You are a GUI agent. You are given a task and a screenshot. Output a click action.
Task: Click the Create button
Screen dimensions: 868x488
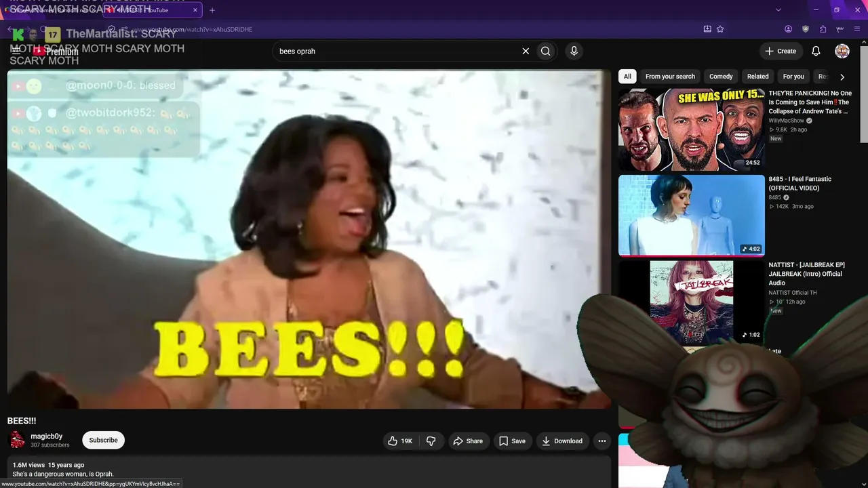pos(781,51)
